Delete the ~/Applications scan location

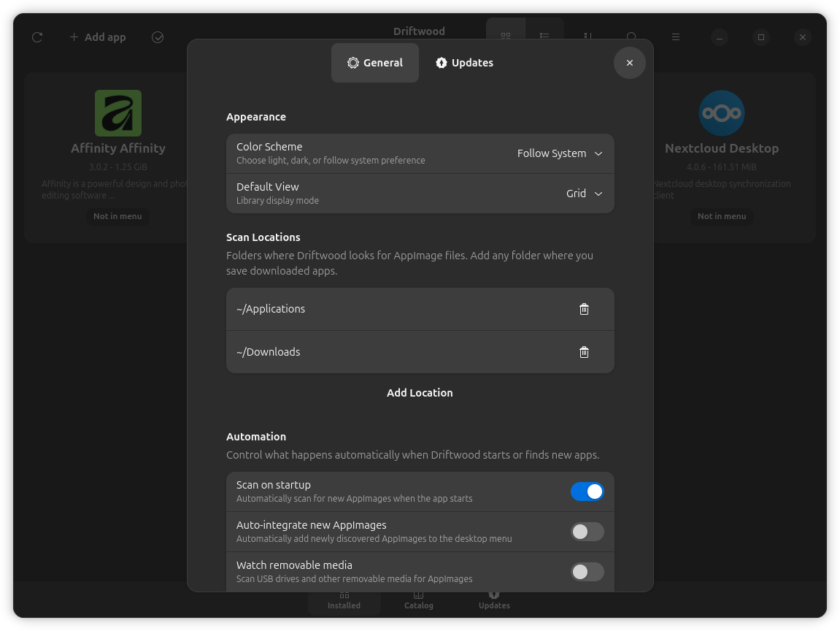point(584,309)
